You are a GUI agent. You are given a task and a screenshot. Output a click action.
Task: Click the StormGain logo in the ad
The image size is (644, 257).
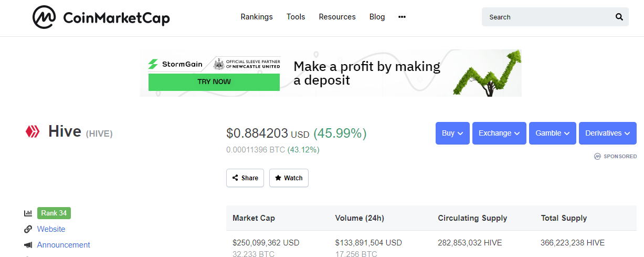[x=176, y=64]
